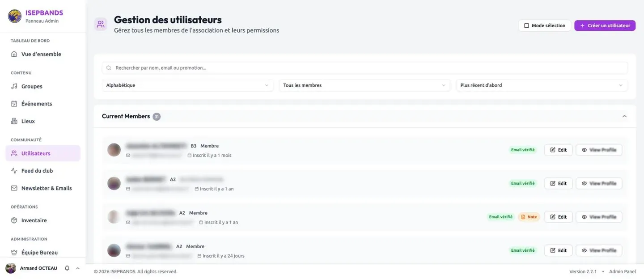
Task: Edit member registered 24 days ago
Action: pyautogui.click(x=558, y=250)
